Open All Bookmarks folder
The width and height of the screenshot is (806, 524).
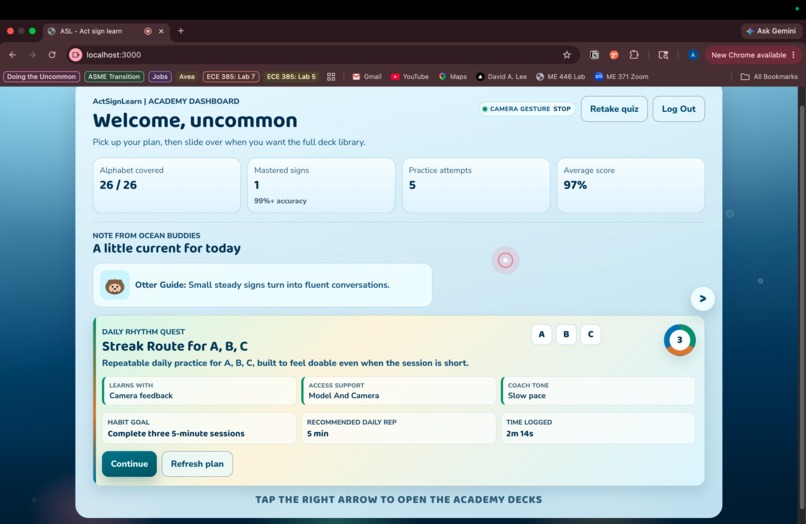coord(769,77)
